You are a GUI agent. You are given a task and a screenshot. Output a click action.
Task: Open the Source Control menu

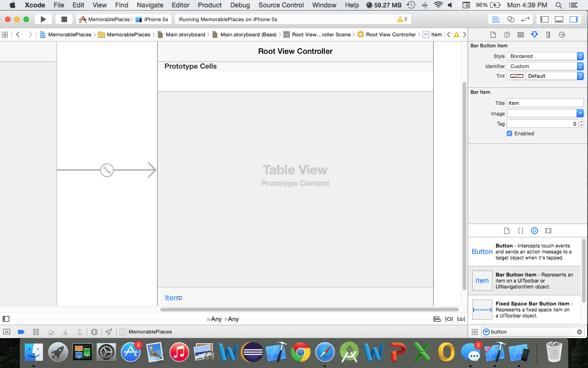point(281,5)
